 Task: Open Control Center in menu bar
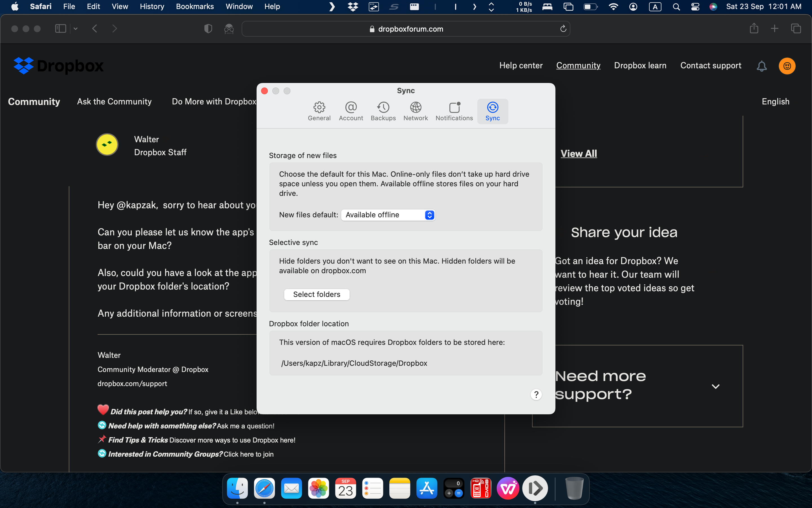[x=695, y=6]
